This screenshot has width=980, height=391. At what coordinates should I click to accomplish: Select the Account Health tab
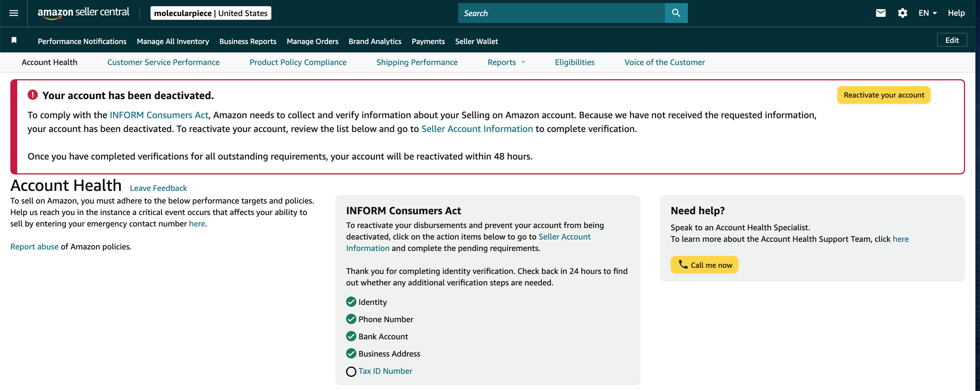pos(49,62)
